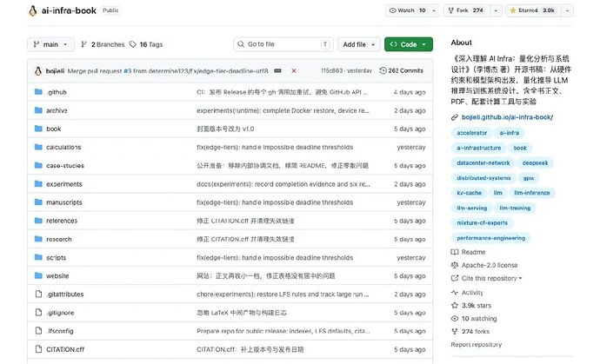Viewport: 600px width, 364px height.
Task: Click the star icon beside 3.9k stars
Action: 455,305
